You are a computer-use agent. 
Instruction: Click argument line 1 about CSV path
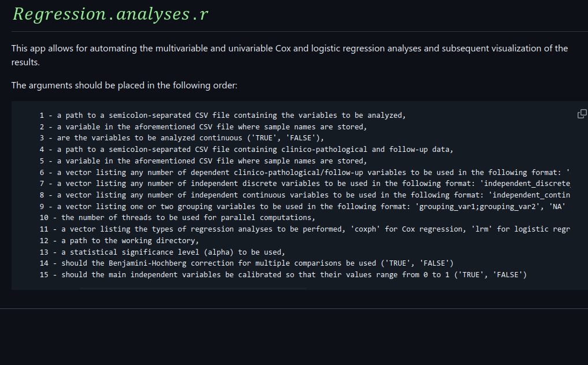click(x=223, y=116)
